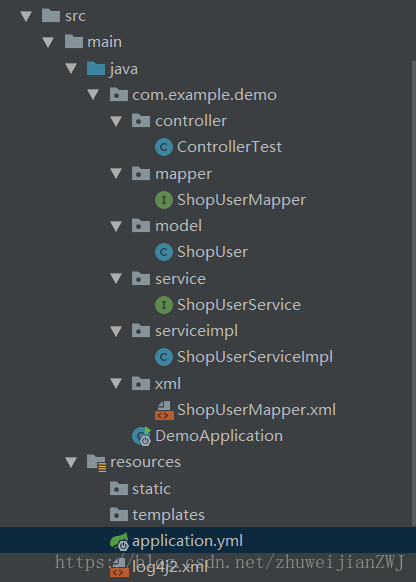The image size is (416, 582).
Task: Collapse the mapper package arrow
Action: (x=116, y=174)
